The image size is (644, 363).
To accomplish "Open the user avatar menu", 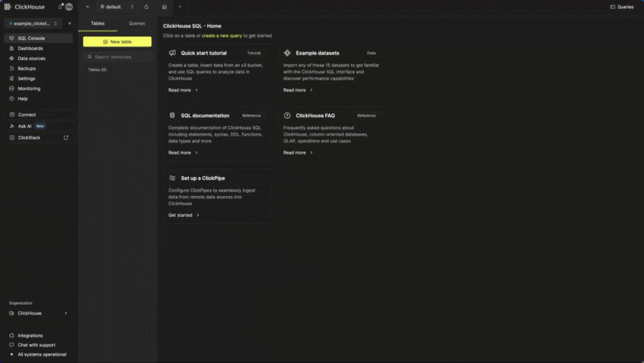I will tap(69, 7).
